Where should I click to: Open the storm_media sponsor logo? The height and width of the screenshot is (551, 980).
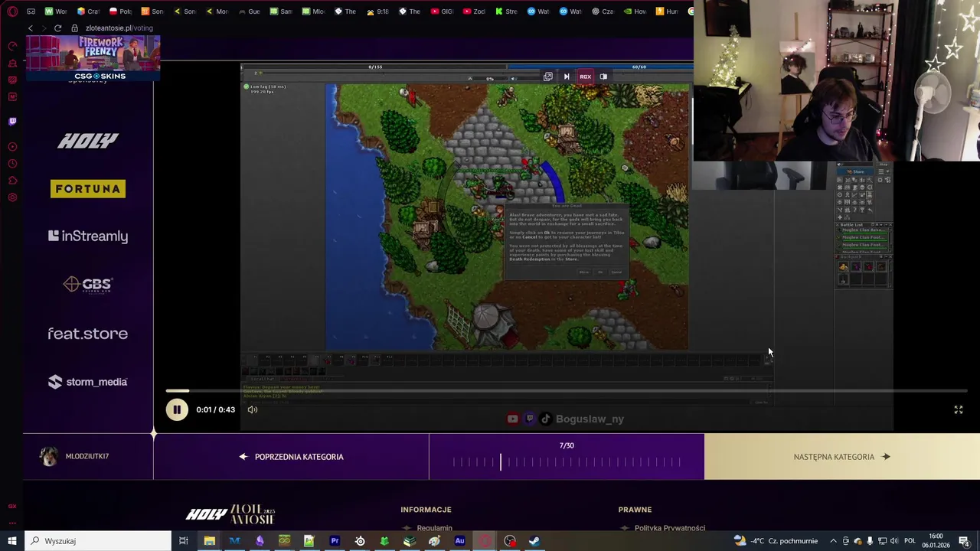tap(88, 382)
